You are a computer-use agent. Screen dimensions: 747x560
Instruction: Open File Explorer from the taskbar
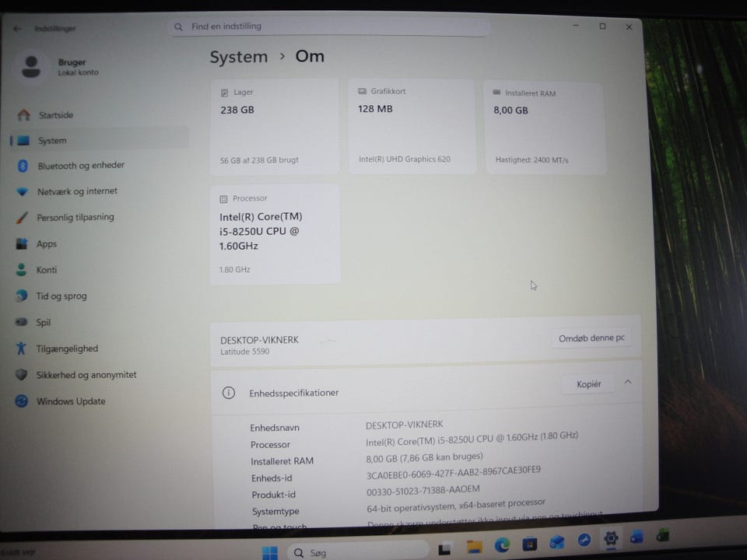(474, 546)
